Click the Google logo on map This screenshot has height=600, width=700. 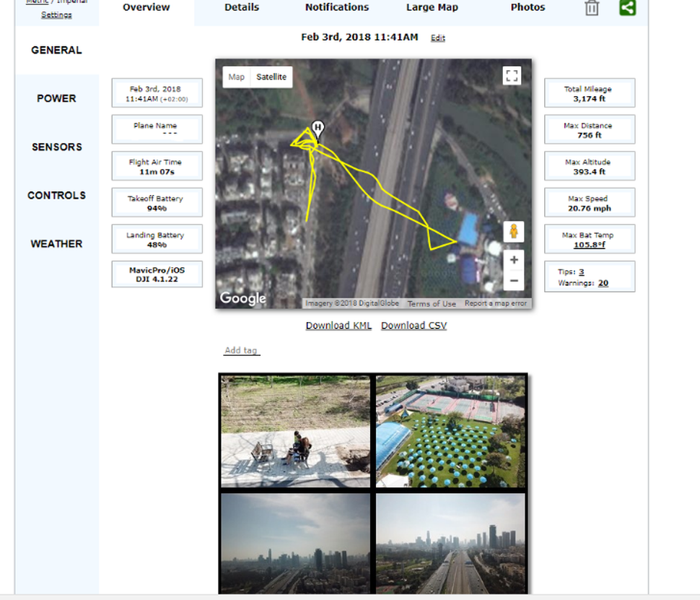click(242, 298)
